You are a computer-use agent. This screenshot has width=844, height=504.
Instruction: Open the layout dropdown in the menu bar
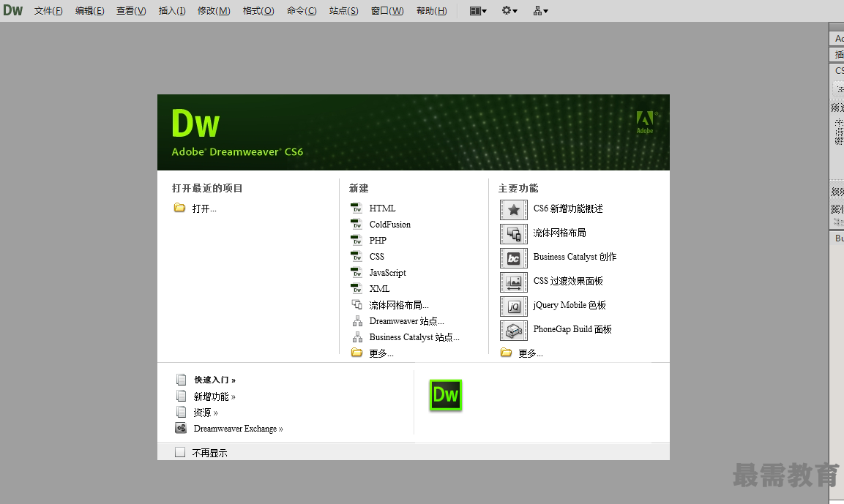[x=478, y=11]
